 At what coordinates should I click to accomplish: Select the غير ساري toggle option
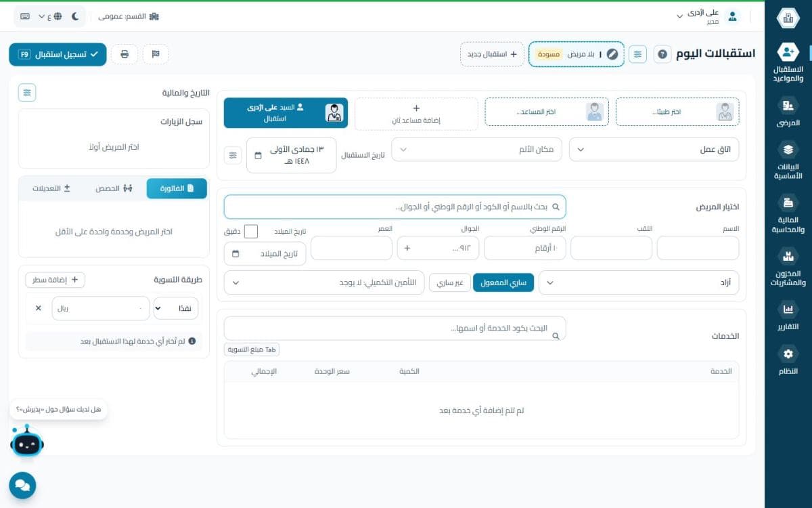(x=450, y=282)
